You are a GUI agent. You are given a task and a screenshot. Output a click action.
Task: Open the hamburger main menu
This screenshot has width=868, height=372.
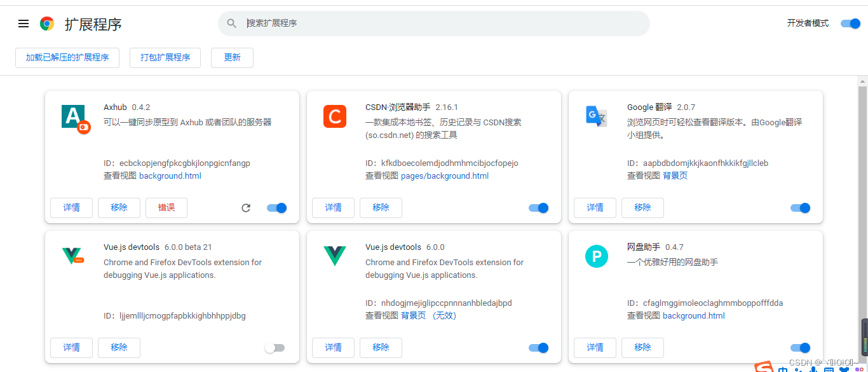[x=24, y=24]
